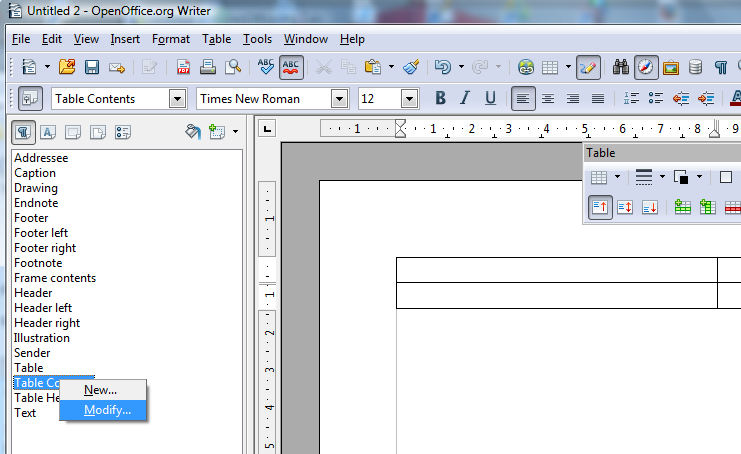Open Find and Replace binoculars icon
Screen dimensions: 741x454
click(621, 68)
